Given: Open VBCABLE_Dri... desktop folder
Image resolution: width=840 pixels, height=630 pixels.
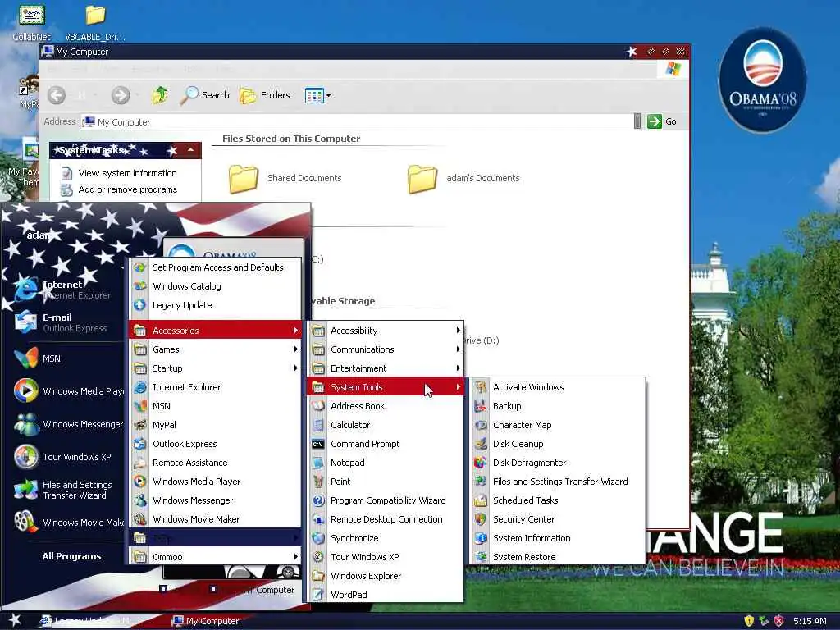Looking at the screenshot, I should 95,22.
